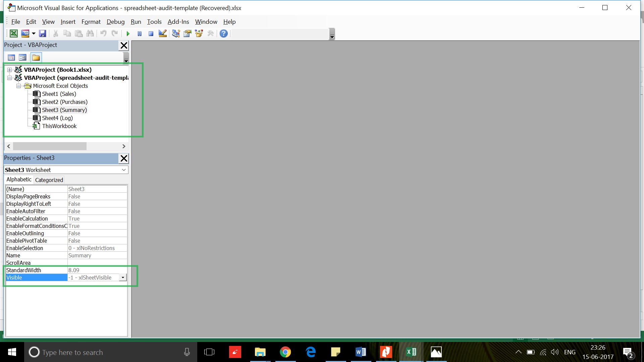This screenshot has height=362, width=644.
Task: Select ThisWorkbook in project tree
Action: [x=59, y=126]
